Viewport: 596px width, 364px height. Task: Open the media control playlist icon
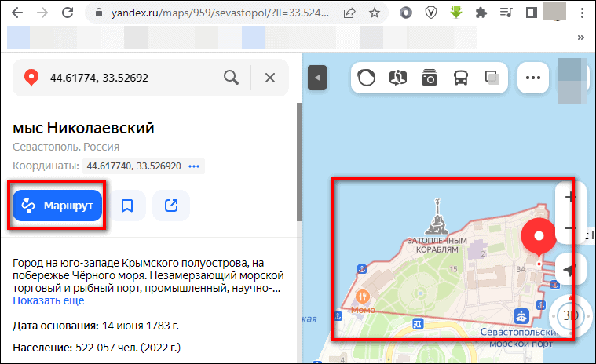[506, 13]
